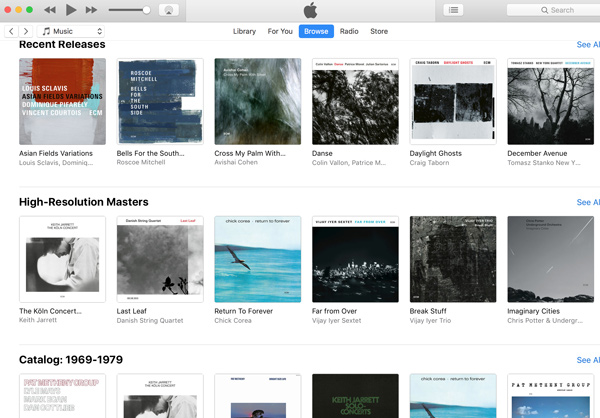The width and height of the screenshot is (600, 418).
Task: Open Pat Metheny Group pink-text cover in Catalog
Action: (62, 396)
